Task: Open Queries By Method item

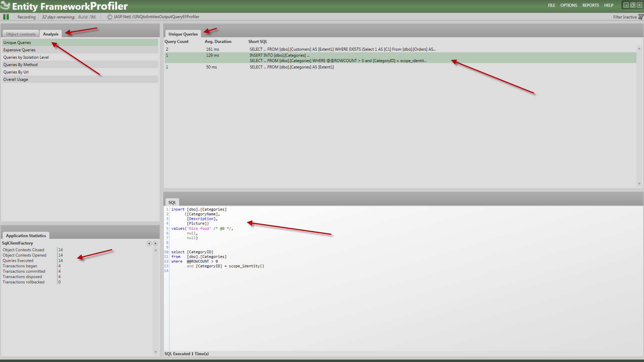Action: (80, 65)
